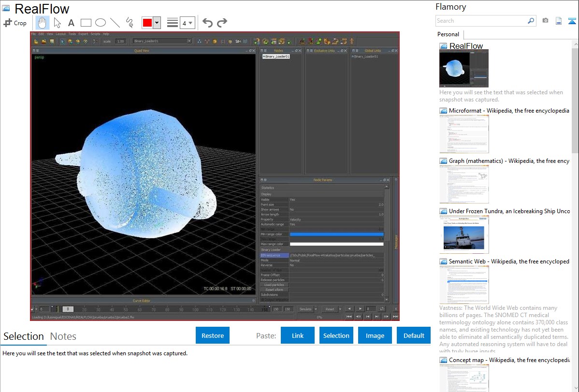Click the white Max range color swatch
Screen dimensions: 579x392
(x=337, y=244)
